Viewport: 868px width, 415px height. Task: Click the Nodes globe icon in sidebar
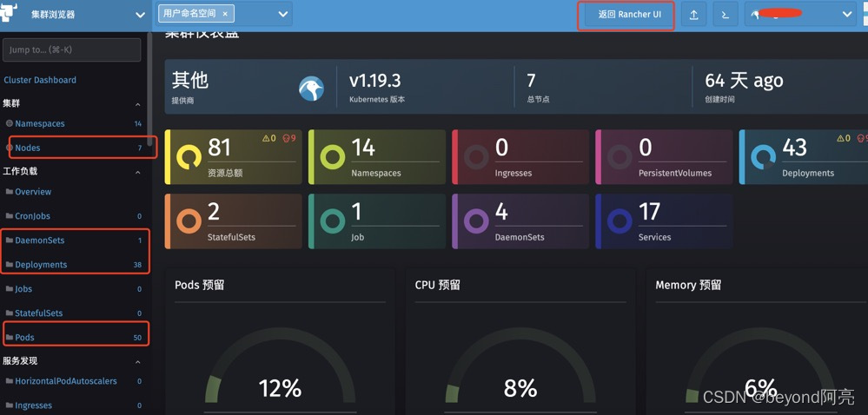point(9,148)
